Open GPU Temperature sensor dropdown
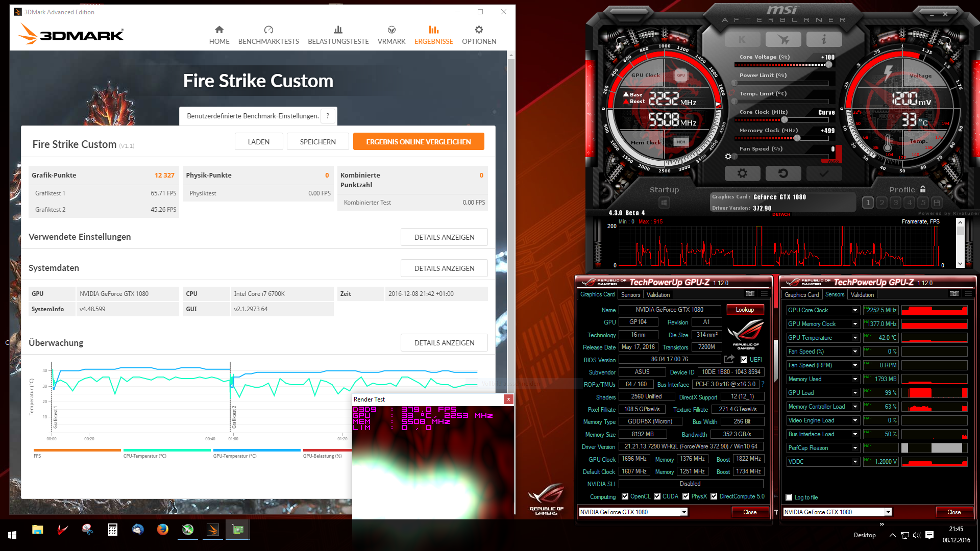980x551 pixels. [x=855, y=338]
